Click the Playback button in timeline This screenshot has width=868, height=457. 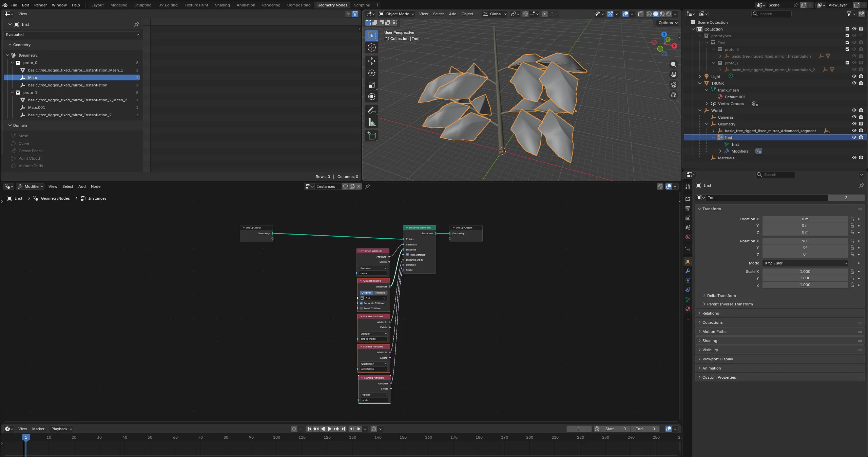coord(62,429)
